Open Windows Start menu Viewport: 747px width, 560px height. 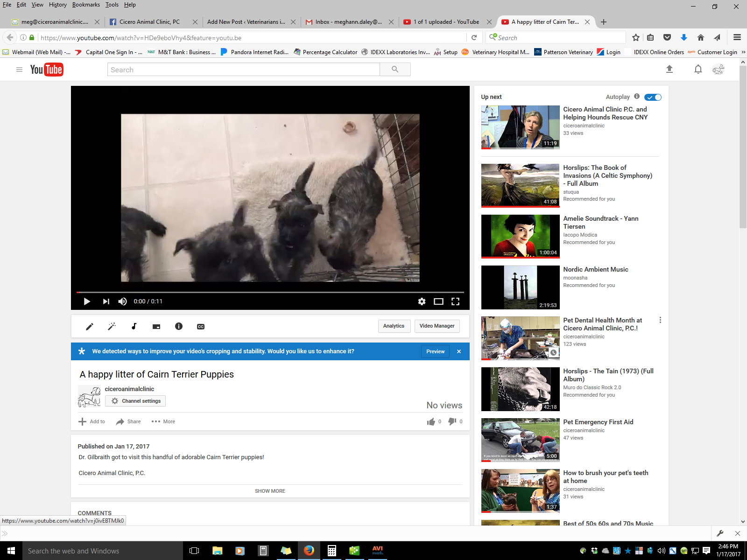click(x=11, y=551)
